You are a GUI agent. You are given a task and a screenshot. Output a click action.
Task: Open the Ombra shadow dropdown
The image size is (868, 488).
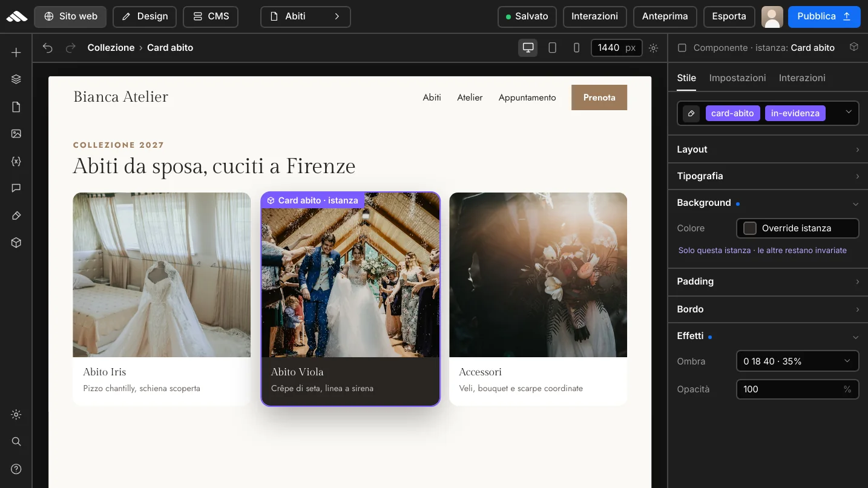click(797, 361)
